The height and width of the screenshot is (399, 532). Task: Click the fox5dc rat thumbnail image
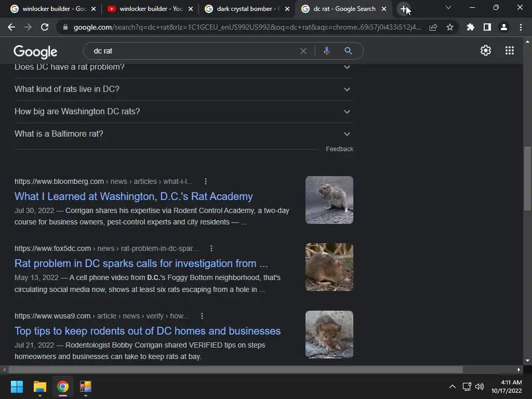coord(329,267)
